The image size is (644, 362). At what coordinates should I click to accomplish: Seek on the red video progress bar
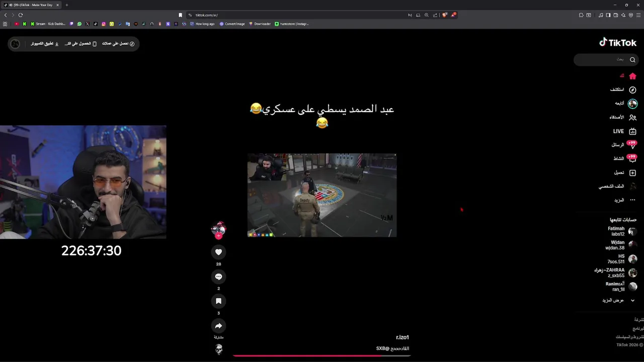click(x=322, y=356)
